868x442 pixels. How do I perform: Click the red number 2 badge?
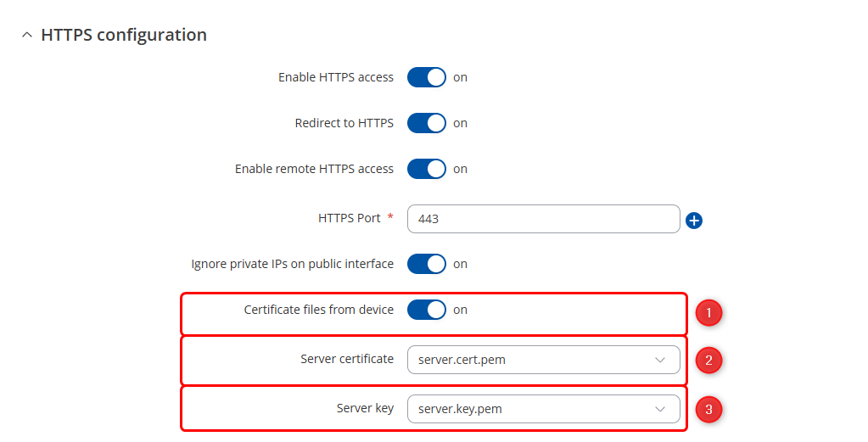point(708,361)
